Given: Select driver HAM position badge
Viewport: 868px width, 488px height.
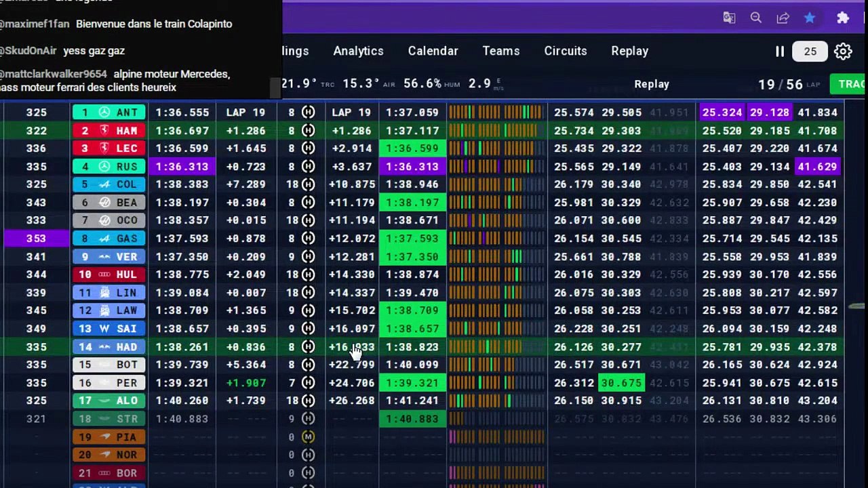Looking at the screenshot, I should (109, 131).
